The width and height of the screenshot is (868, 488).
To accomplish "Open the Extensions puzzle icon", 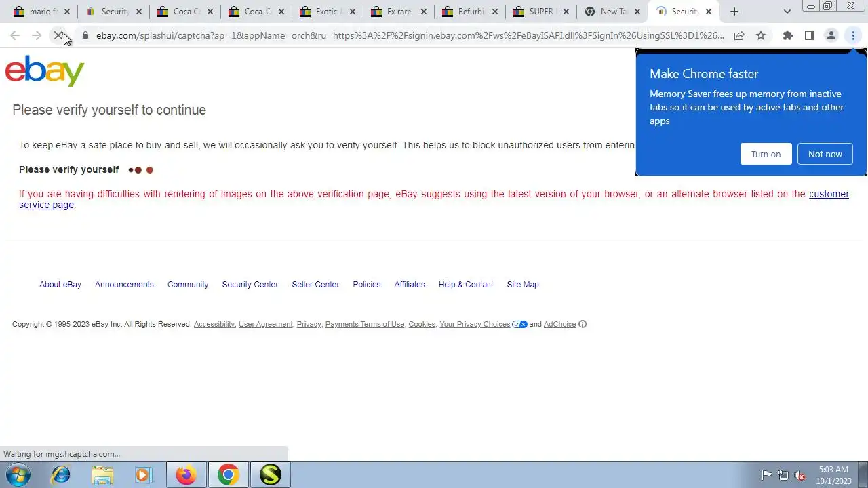I will click(788, 36).
